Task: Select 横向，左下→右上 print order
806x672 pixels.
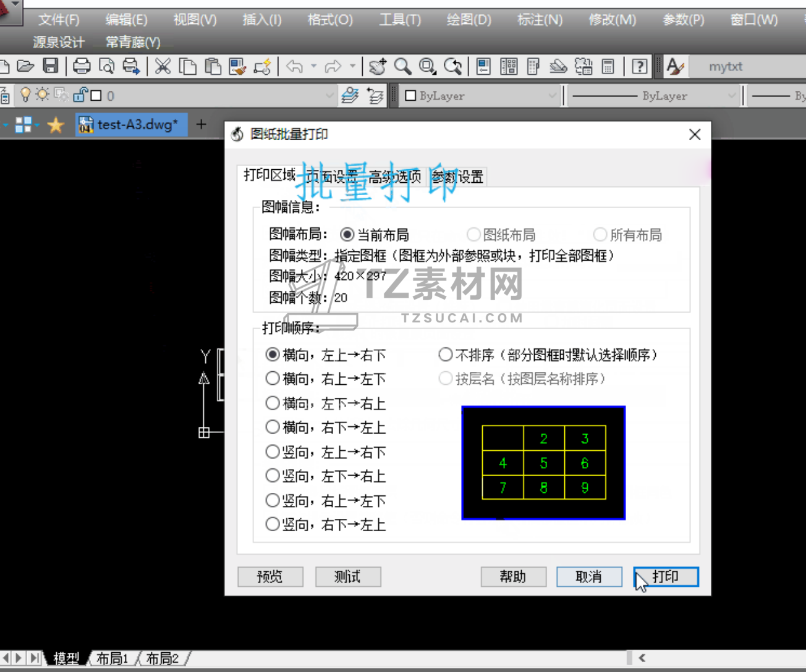Action: point(326,403)
